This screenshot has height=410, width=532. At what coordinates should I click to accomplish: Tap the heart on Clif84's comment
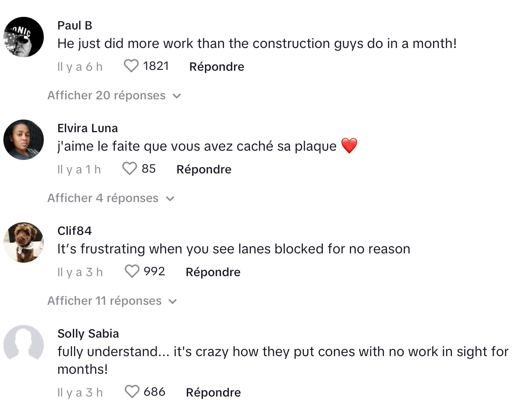point(132,272)
